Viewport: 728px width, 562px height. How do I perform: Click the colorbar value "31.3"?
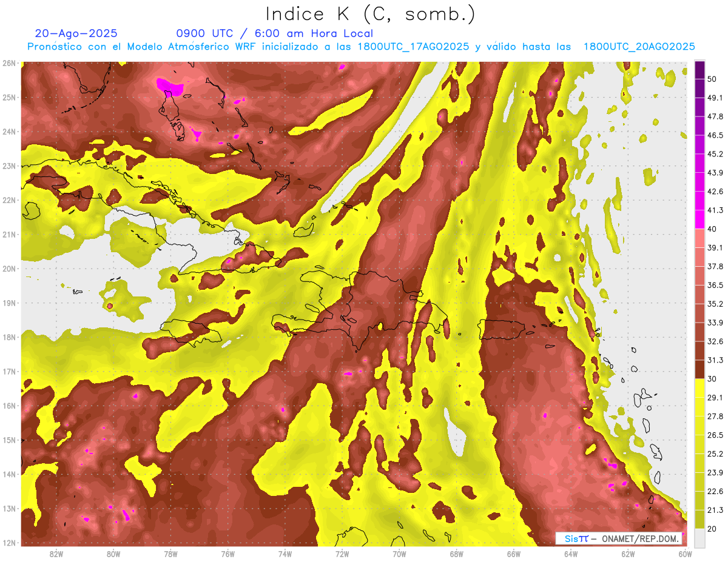coord(715,360)
